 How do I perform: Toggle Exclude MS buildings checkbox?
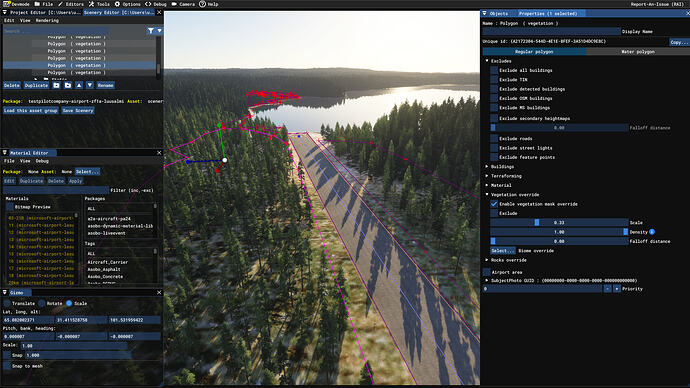[494, 107]
